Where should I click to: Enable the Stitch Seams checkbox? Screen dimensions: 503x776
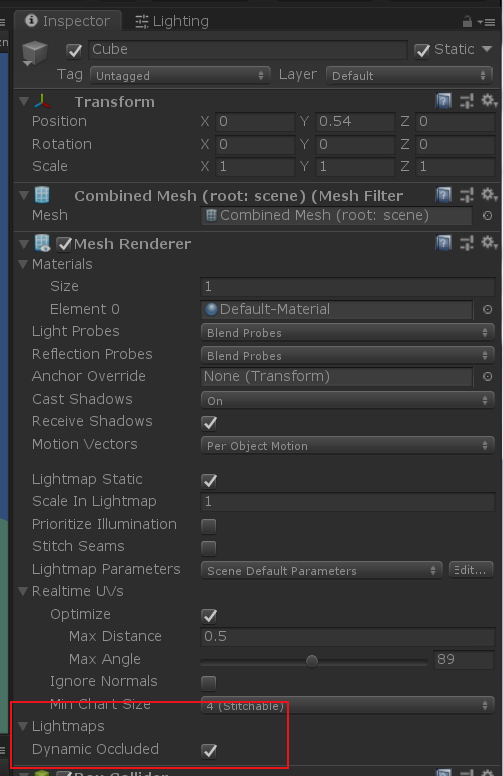209,548
